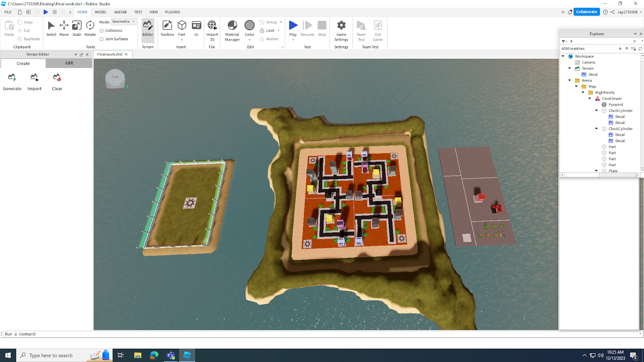644x362 pixels.
Task: Go to next search match arrow in Explorer
Action: pyautogui.click(x=620, y=49)
